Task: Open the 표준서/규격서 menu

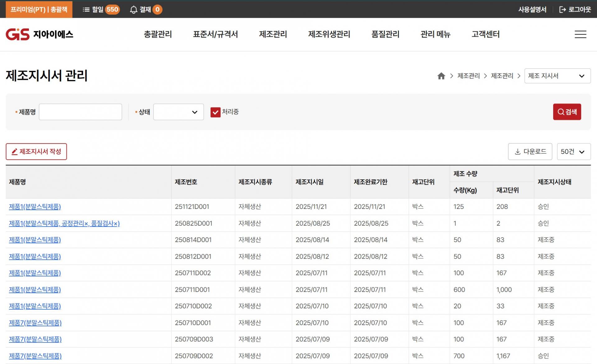Action: tap(215, 34)
